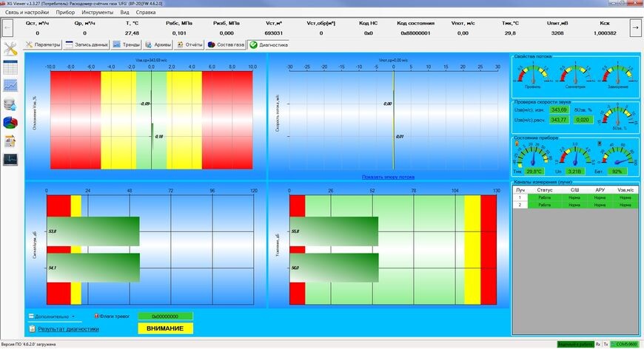Click the yellow ВНИМАНИЕ status button
The width and height of the screenshot is (644, 349).
pos(165,328)
